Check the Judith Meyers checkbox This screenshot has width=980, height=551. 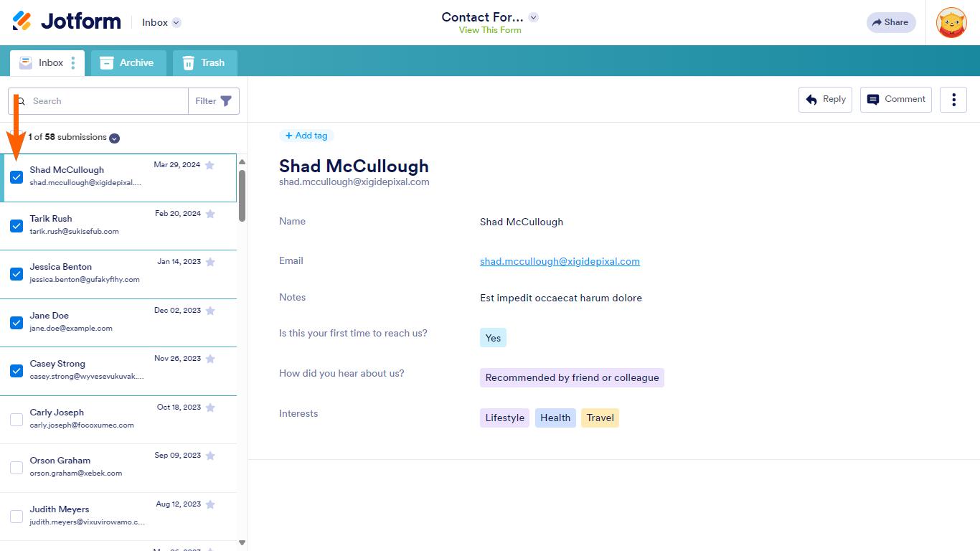pyautogui.click(x=17, y=517)
